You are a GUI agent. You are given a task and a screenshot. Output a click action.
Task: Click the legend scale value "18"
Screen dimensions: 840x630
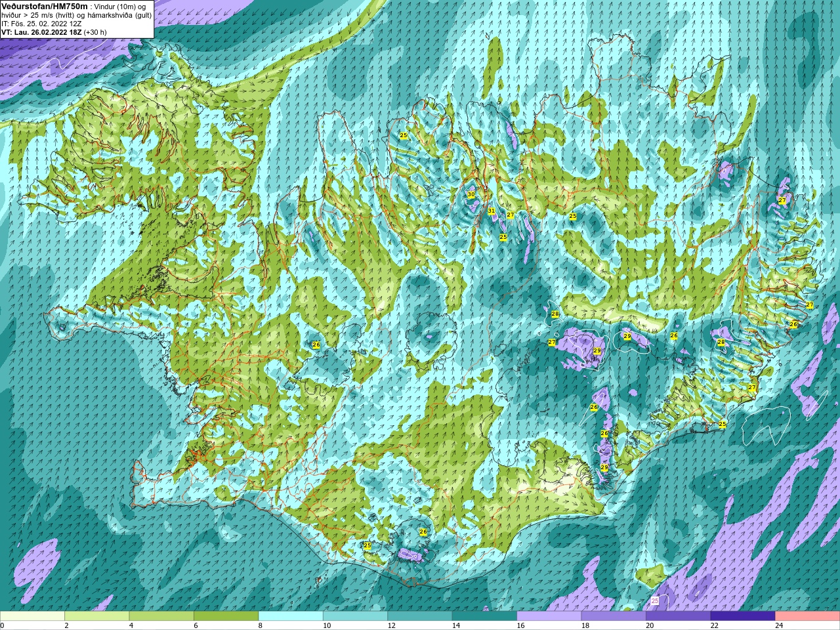585,625
